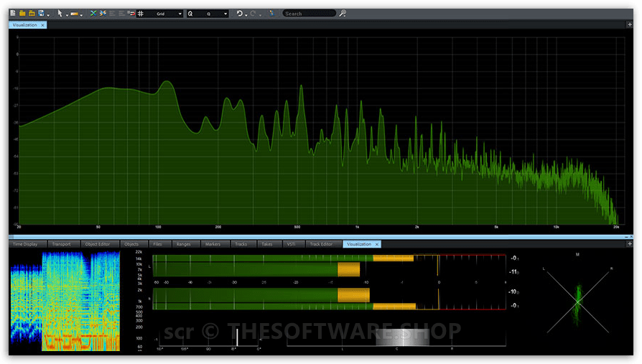Click the New project file icon
This screenshot has height=364, width=642.
[12, 14]
